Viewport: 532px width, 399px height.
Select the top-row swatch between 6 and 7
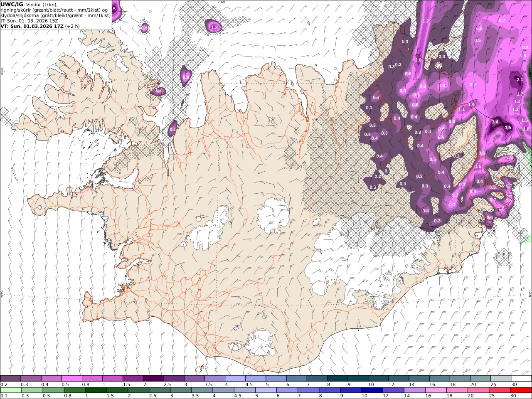[296, 379]
